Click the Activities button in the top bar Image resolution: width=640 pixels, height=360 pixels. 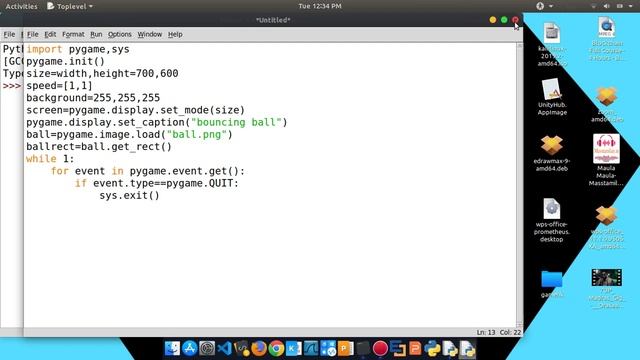click(x=21, y=6)
